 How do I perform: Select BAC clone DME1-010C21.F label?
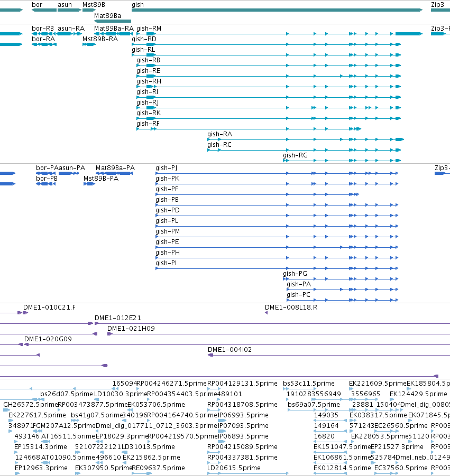pyautogui.click(x=50, y=307)
